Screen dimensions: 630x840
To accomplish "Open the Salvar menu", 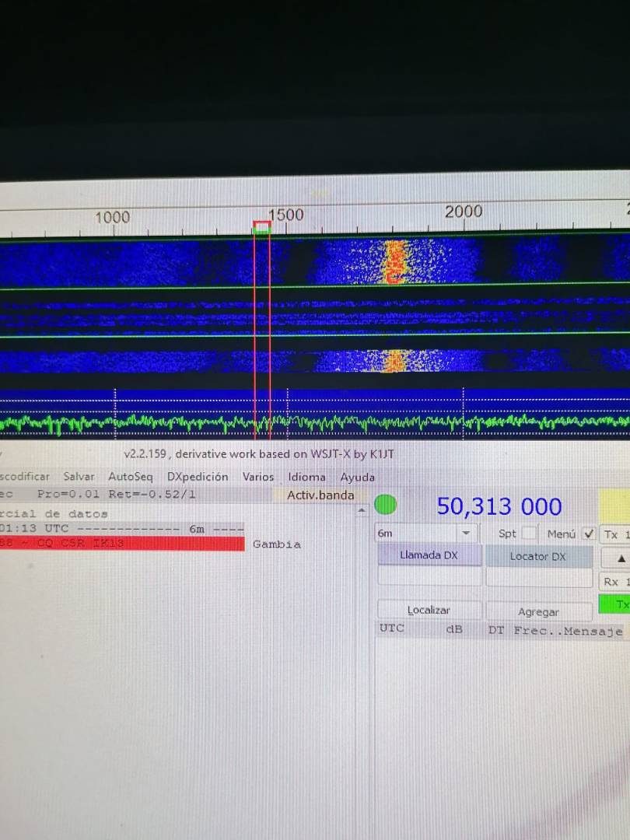I will click(x=79, y=477).
